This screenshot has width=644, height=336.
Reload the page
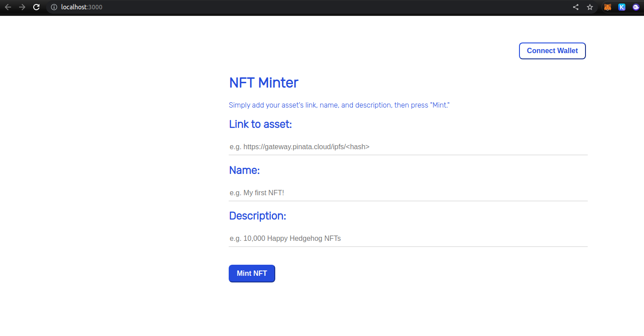coord(37,7)
